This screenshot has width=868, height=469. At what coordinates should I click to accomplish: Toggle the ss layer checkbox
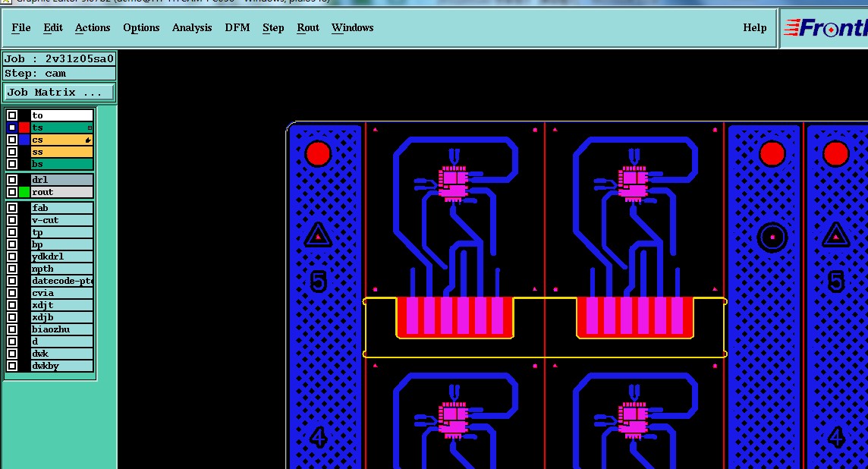click(x=12, y=153)
